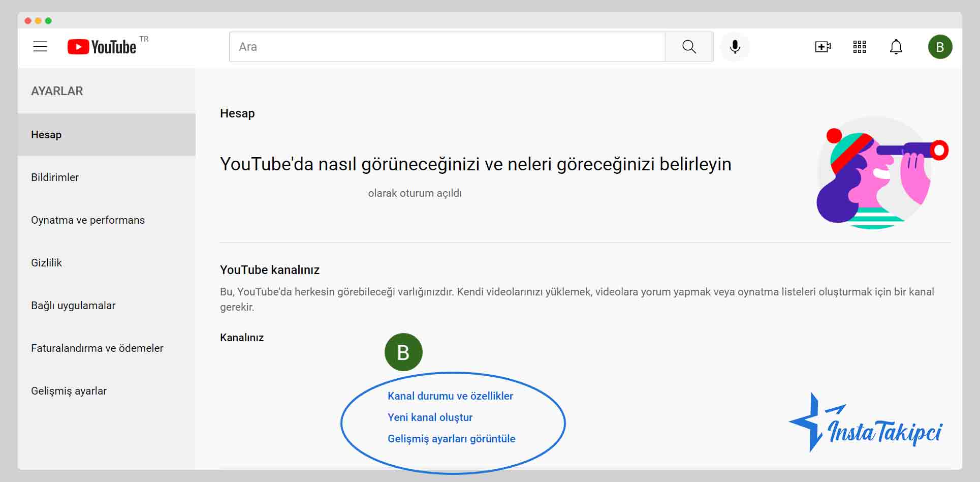Click the YouTube kanalınız heading
The height and width of the screenshot is (482, 980).
click(270, 270)
